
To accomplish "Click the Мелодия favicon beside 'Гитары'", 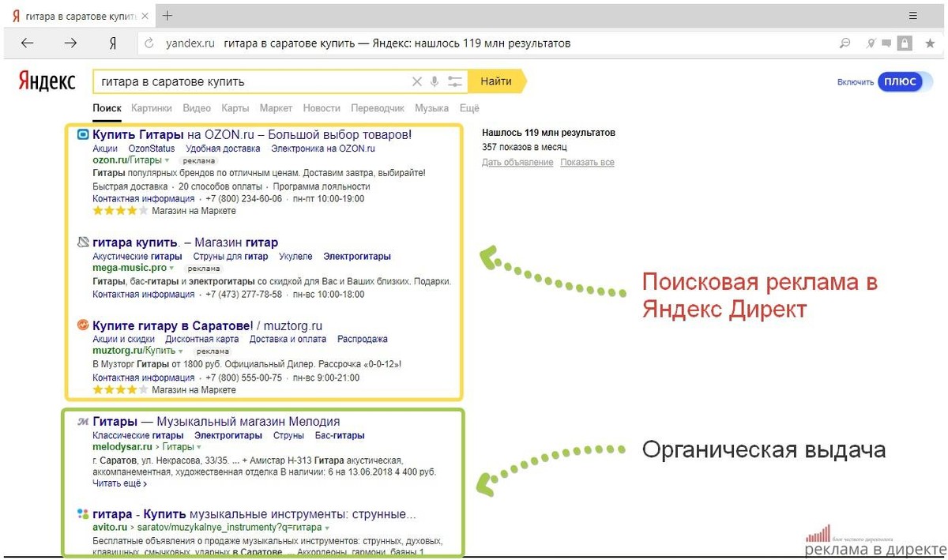I will [83, 422].
